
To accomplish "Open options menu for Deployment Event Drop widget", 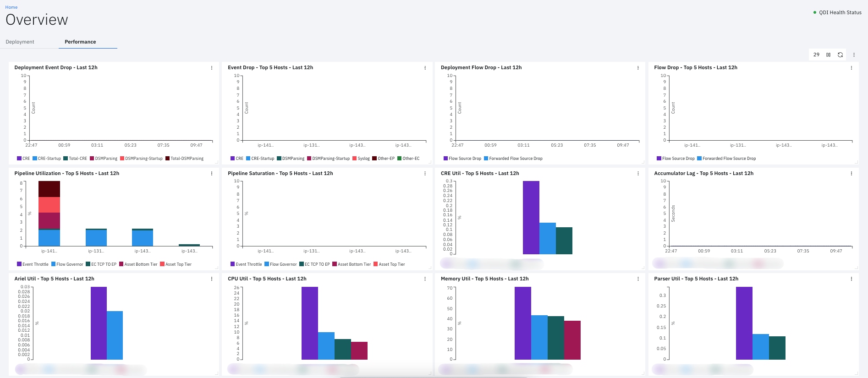I will pos(212,68).
